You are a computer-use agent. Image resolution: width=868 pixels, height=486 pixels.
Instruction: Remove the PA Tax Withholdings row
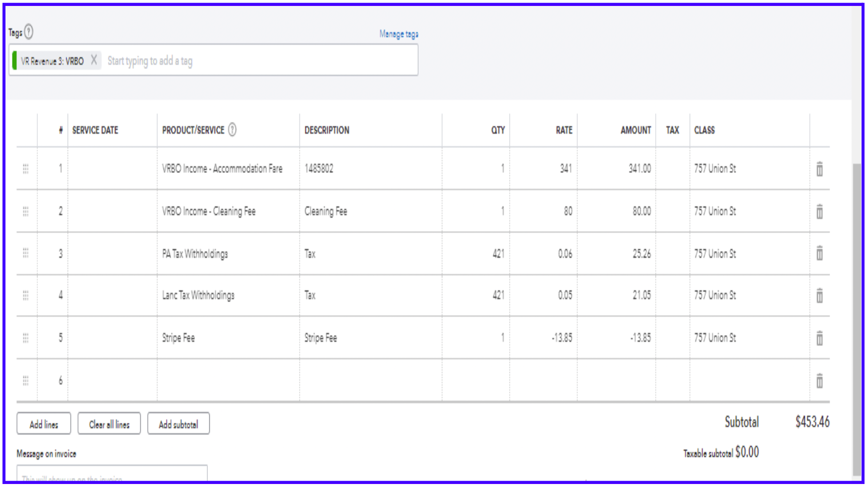pyautogui.click(x=819, y=253)
